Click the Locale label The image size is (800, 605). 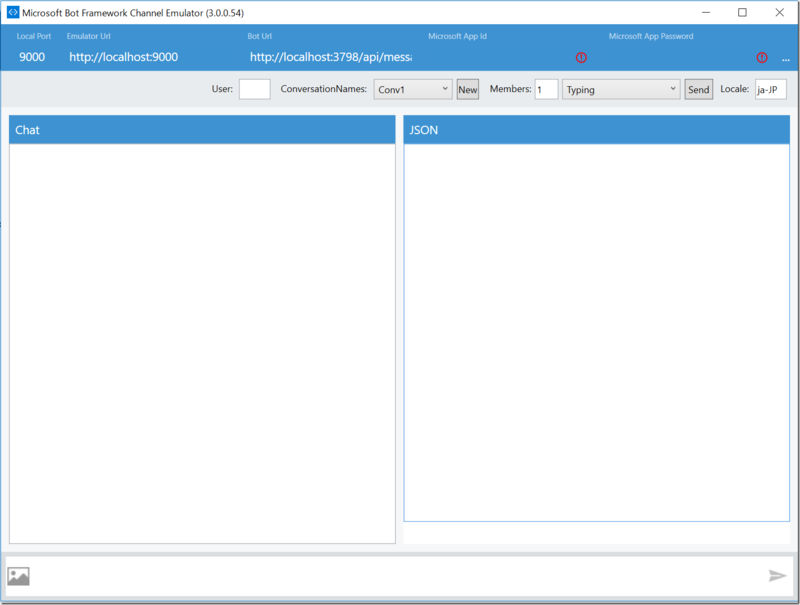coord(734,89)
